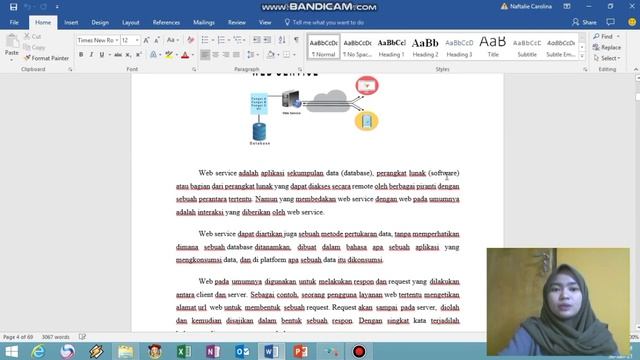640x360 pixels.
Task: Apply red font color
Action: [185, 54]
